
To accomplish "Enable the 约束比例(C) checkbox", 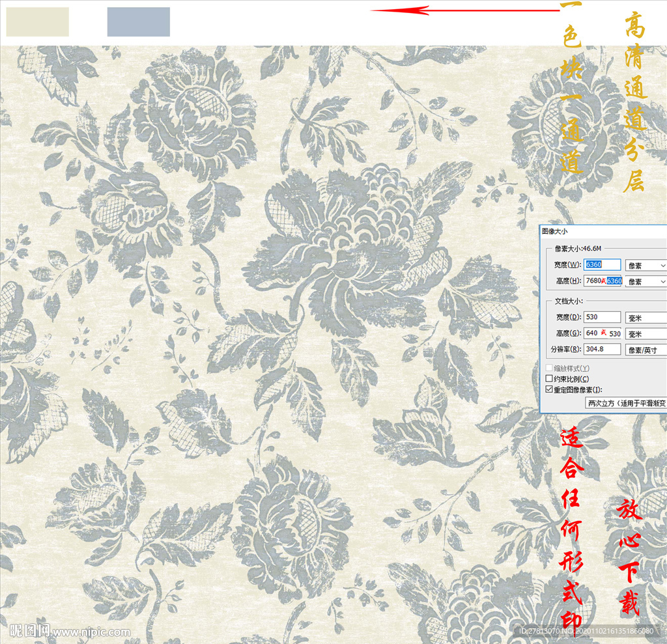I will click(x=549, y=378).
